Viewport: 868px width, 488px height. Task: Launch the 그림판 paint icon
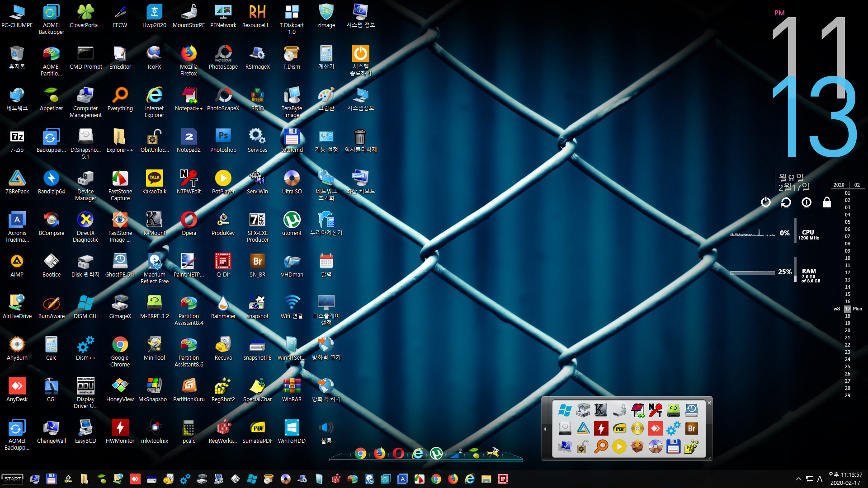click(326, 99)
